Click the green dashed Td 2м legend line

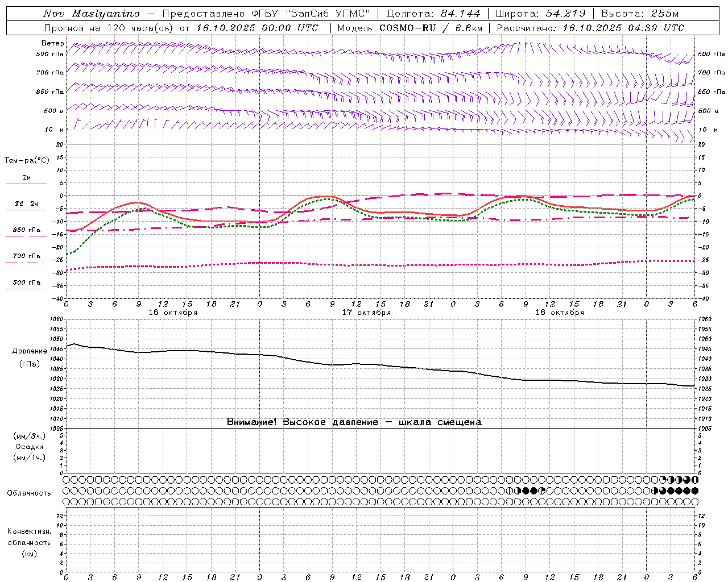point(25,210)
